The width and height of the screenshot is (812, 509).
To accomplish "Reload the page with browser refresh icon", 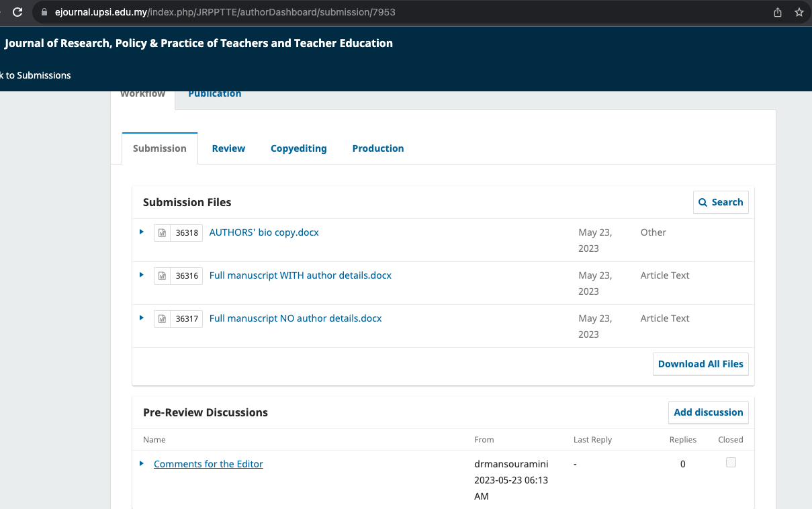I will click(17, 12).
